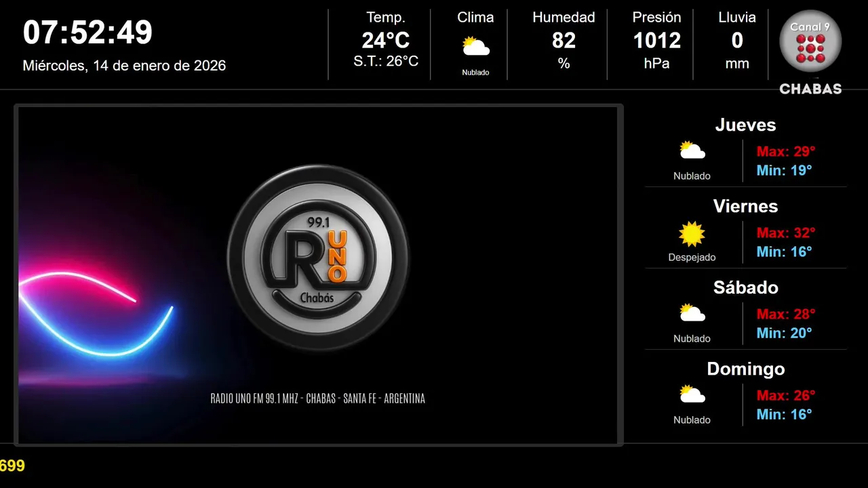Click the pressure value 1012
This screenshot has height=488, width=868.
[x=656, y=41]
